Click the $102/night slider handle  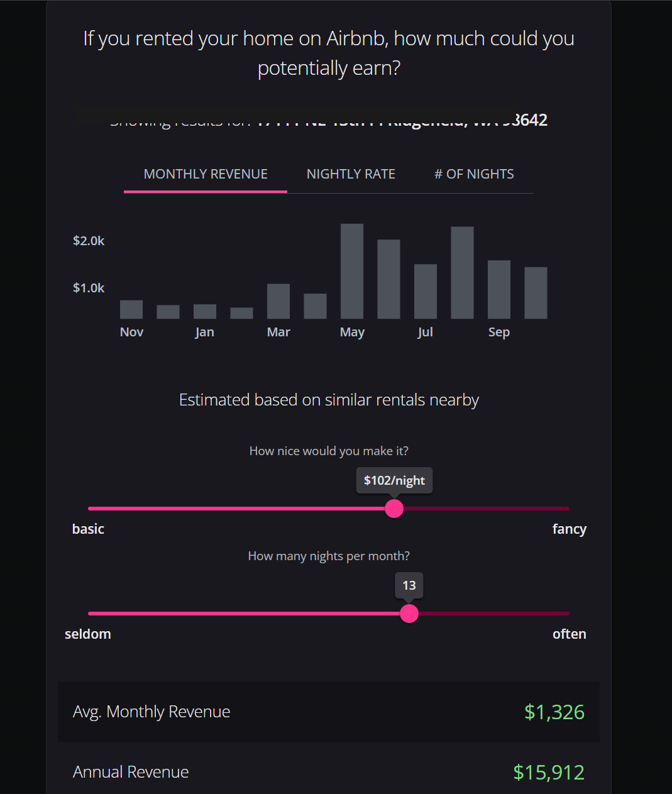(394, 508)
